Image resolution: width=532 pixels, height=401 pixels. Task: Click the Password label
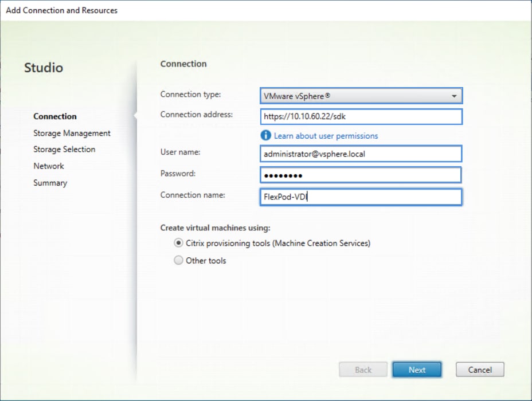[x=178, y=174]
